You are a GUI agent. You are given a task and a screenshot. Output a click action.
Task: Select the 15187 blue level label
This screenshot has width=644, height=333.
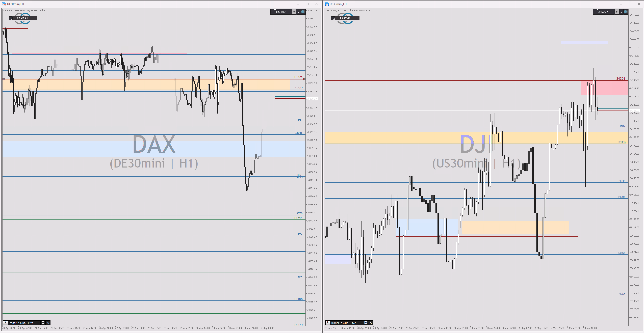[299, 88]
